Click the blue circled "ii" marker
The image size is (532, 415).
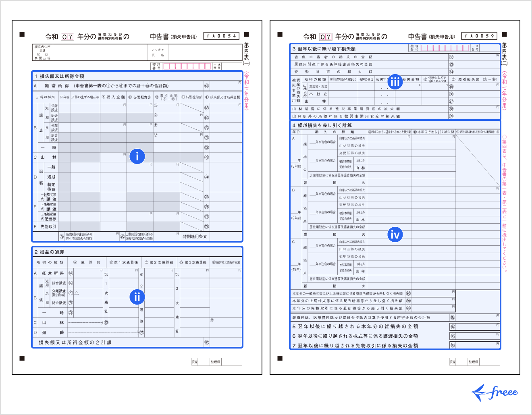(137, 297)
